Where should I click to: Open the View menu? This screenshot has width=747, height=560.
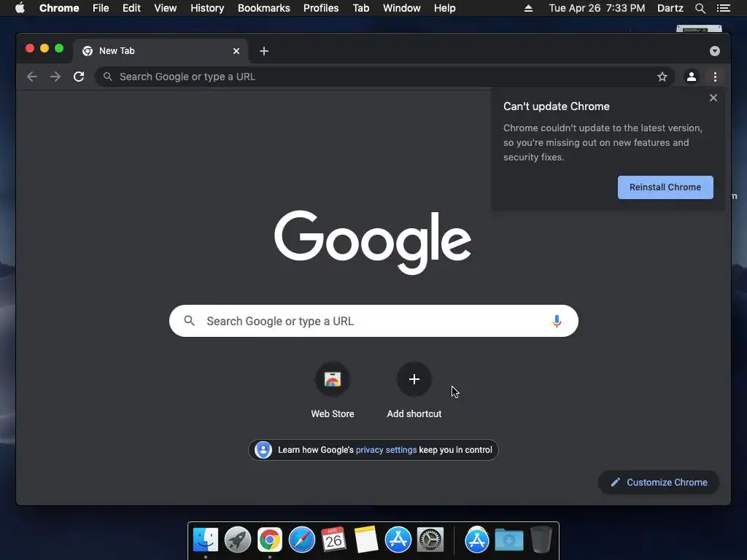tap(166, 8)
